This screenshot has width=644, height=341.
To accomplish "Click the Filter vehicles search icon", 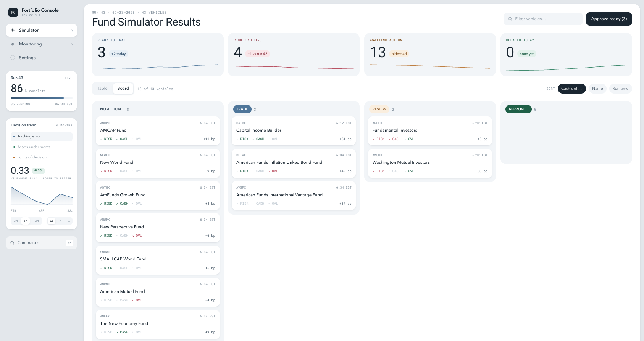I will click(x=510, y=19).
